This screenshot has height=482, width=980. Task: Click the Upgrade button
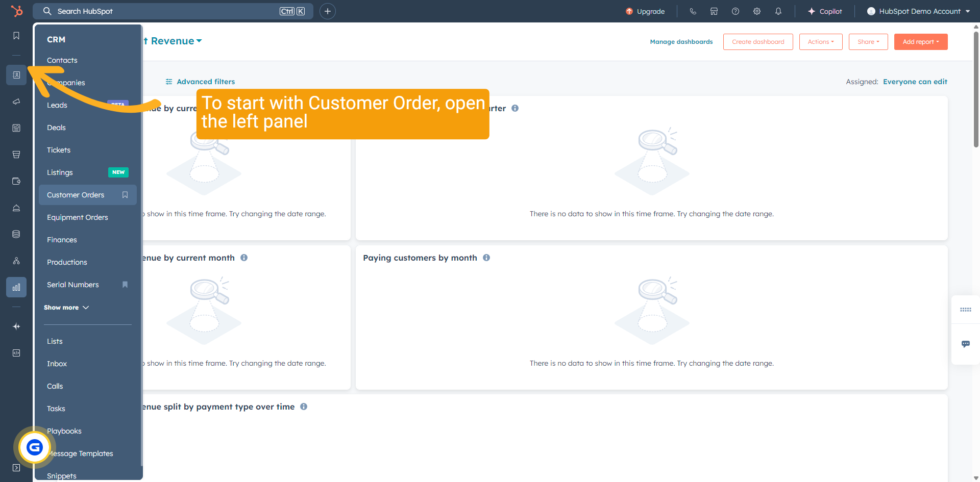click(645, 11)
